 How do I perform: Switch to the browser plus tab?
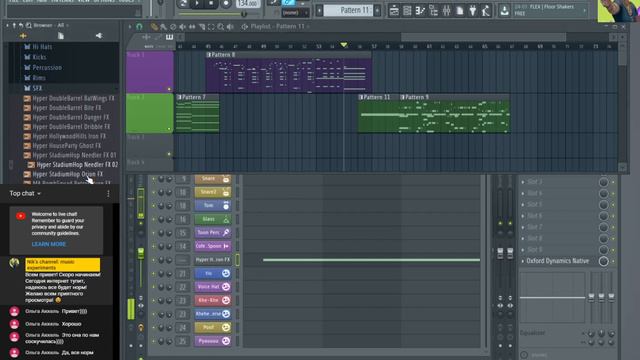23,36
